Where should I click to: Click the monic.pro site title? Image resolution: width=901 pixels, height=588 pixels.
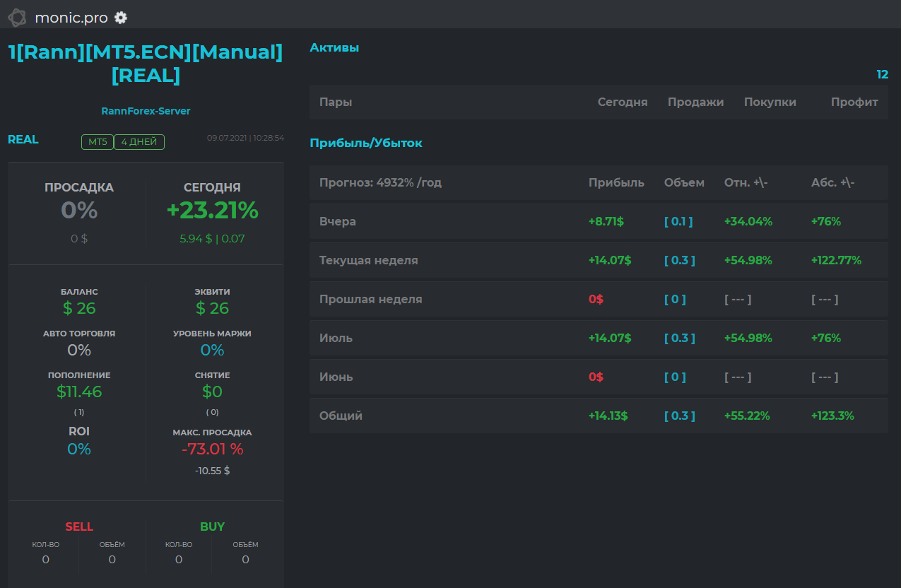(73, 18)
